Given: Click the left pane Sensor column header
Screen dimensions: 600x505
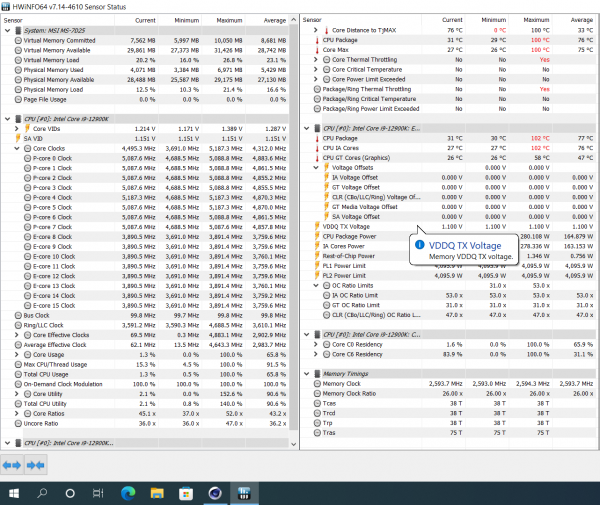Looking at the screenshot, I should click(58, 20).
